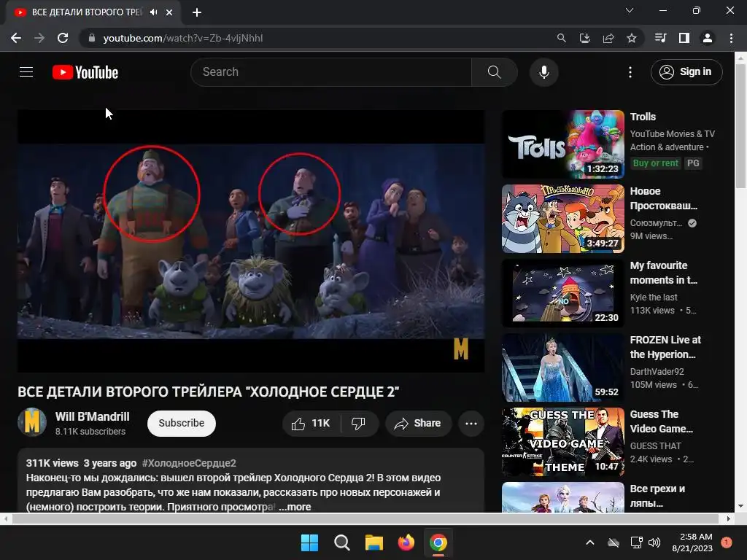This screenshot has height=560, width=747.
Task: Open Windows Start menu
Action: 309,542
